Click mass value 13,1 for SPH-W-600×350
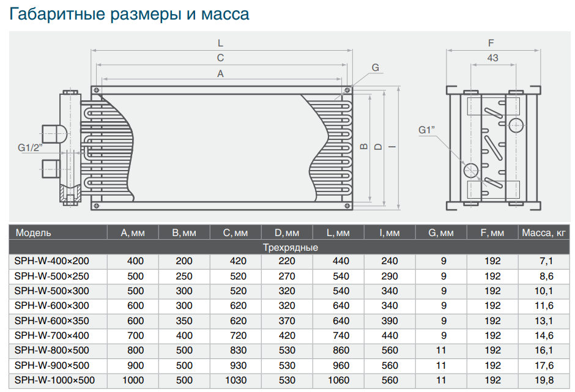Viewport: 575px width, 392px height. (x=544, y=321)
